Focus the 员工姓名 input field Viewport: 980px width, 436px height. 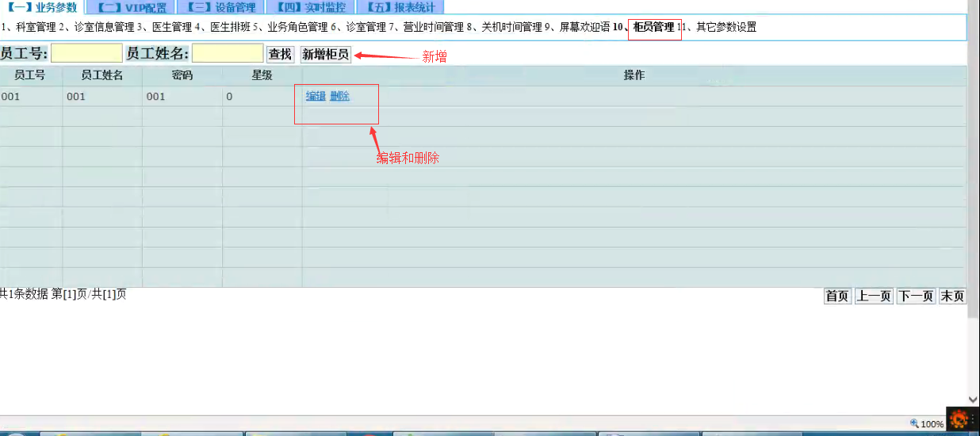[227, 54]
